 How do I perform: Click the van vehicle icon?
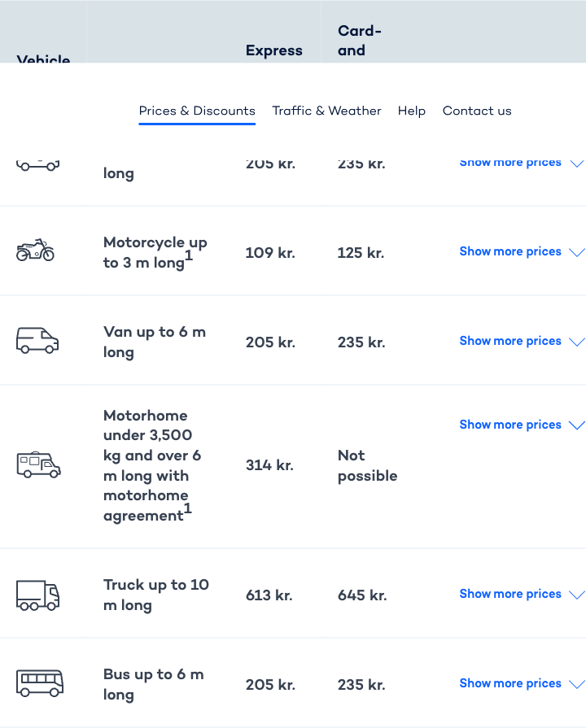[37, 341]
